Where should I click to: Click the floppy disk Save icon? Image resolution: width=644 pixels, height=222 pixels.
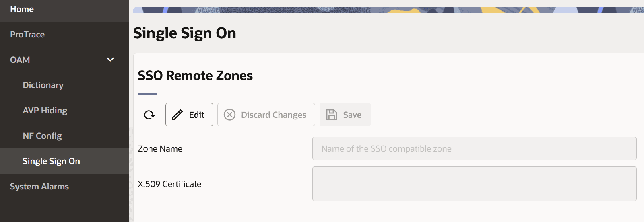[x=332, y=115]
